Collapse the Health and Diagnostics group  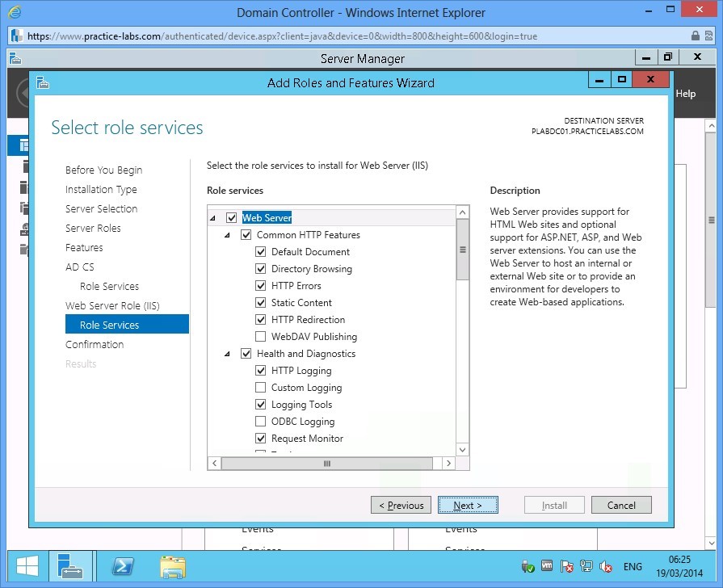(x=227, y=353)
